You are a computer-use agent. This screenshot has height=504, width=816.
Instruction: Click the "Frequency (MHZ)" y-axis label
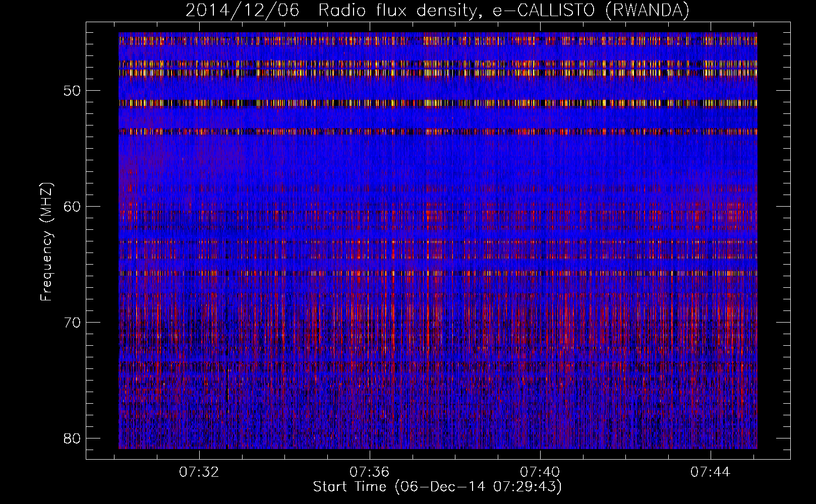46,242
